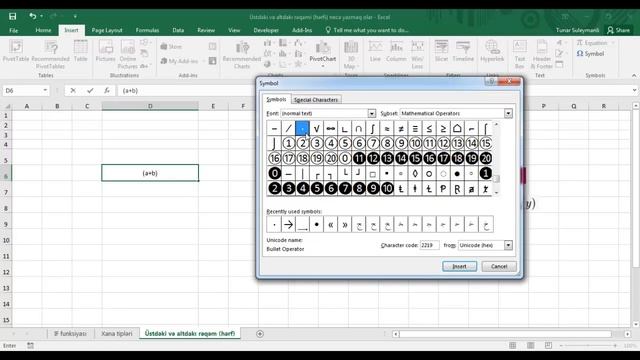Screen dimensions: 640x360
Task: Expand the formula bar chevron
Action: 634,90
